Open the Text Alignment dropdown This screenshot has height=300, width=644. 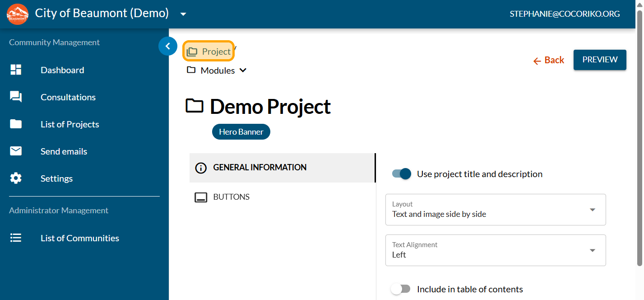point(495,250)
